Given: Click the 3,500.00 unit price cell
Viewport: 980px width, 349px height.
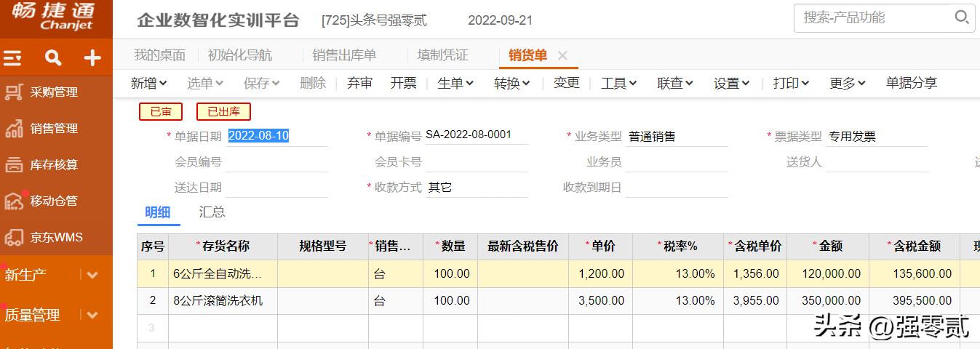Looking at the screenshot, I should point(600,301).
